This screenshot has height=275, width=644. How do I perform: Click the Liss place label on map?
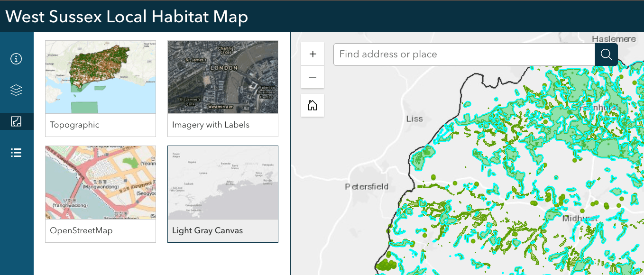coord(414,119)
